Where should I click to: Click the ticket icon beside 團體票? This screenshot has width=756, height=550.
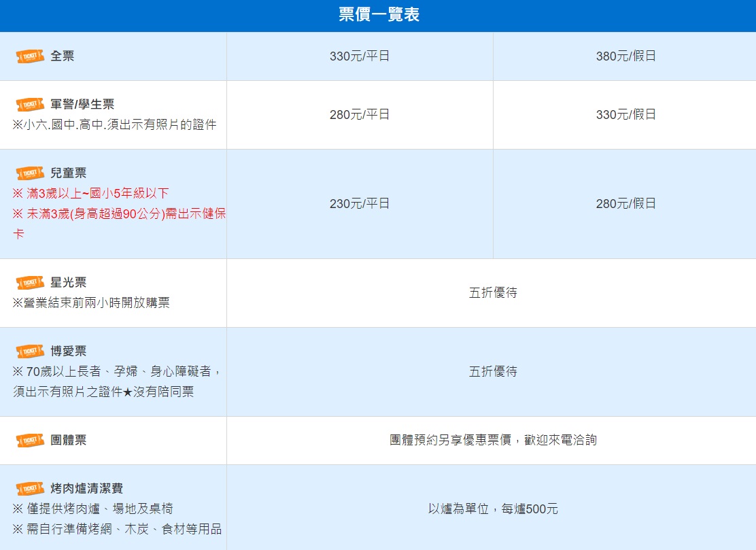[x=29, y=440]
